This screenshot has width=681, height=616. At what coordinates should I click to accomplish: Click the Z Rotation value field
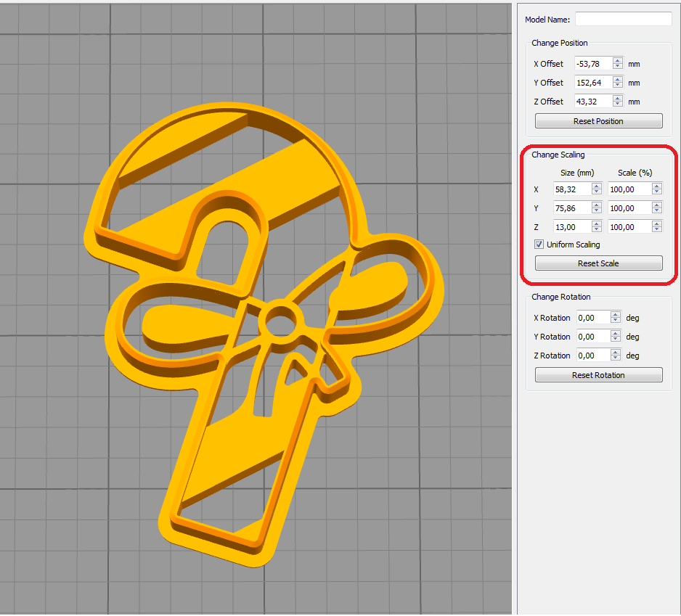pos(594,356)
